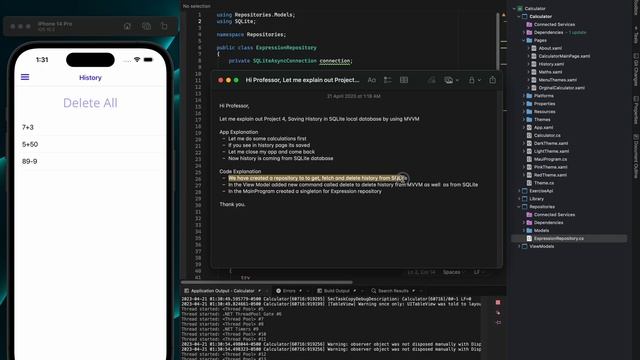Open Maths.xaml file
Image resolution: width=640 pixels, height=360 pixels.
coord(550,72)
